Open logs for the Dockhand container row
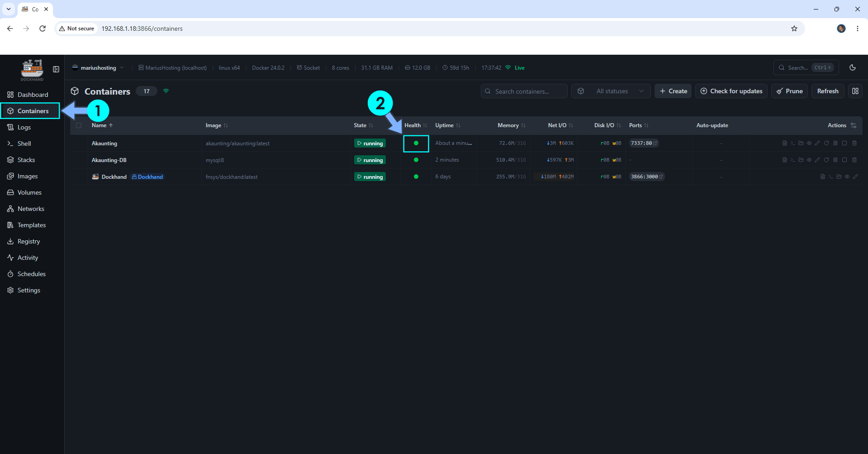Image resolution: width=868 pixels, height=454 pixels. pyautogui.click(x=822, y=177)
